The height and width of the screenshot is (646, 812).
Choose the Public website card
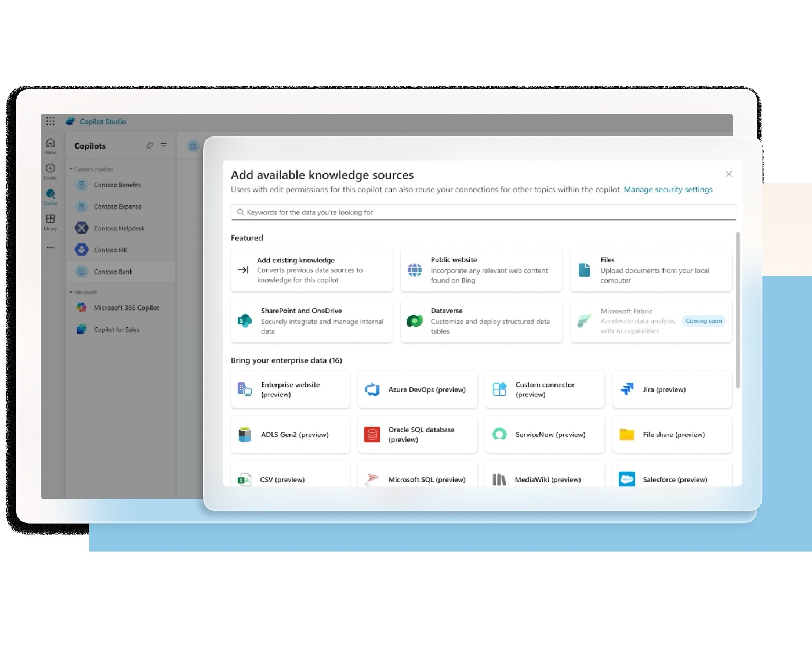click(x=481, y=270)
